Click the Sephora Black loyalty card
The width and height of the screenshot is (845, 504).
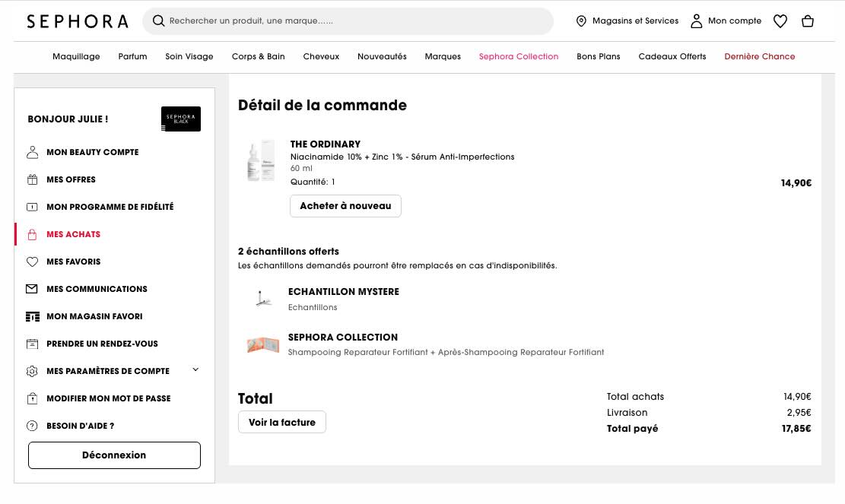click(180, 119)
